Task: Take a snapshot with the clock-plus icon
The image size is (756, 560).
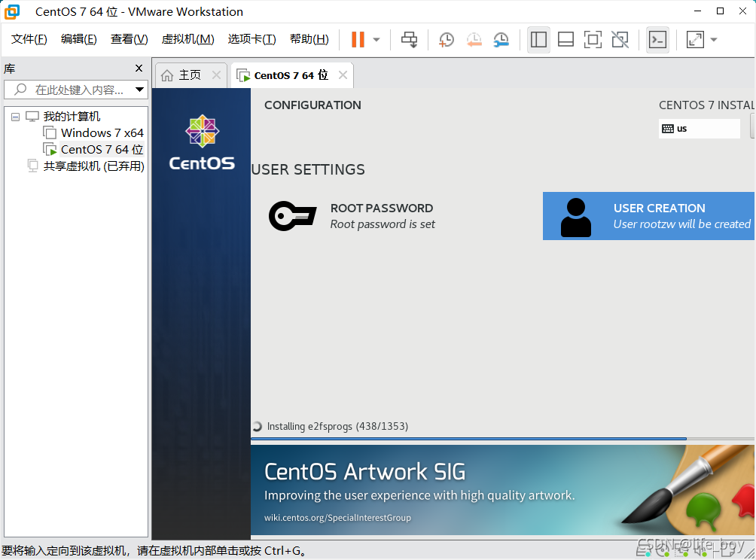Action: click(447, 40)
